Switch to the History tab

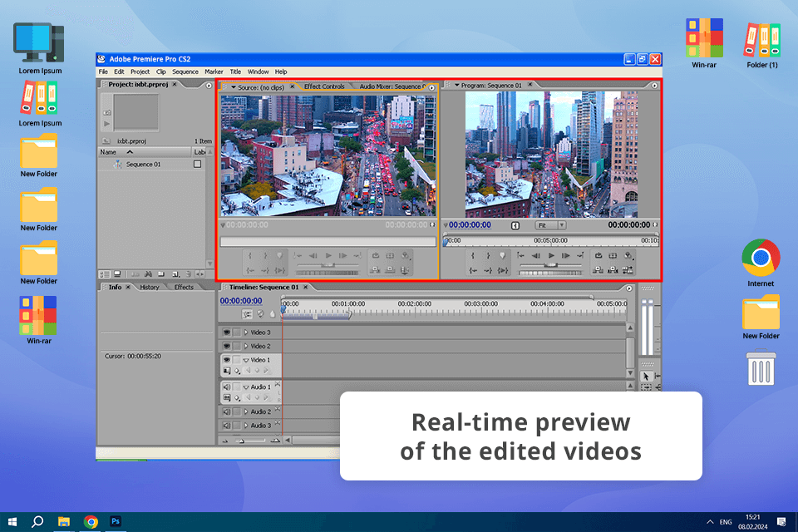tap(150, 287)
